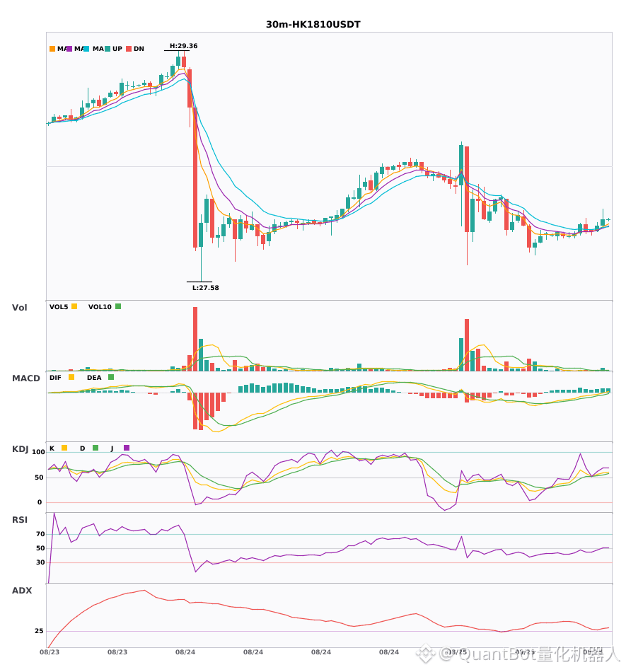This screenshot has width=626, height=672.
Task: Click the MACD panel label
Action: click(25, 378)
